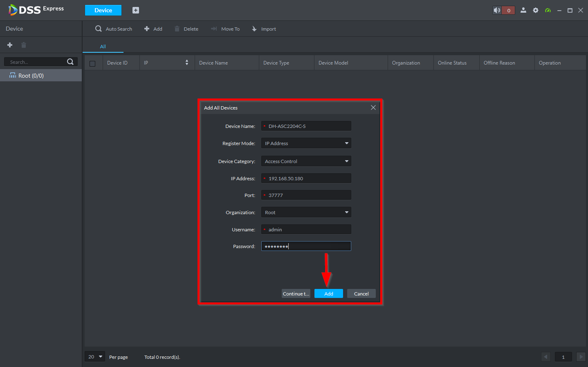Open the user account icon
The width and height of the screenshot is (588, 367).
[x=523, y=10]
